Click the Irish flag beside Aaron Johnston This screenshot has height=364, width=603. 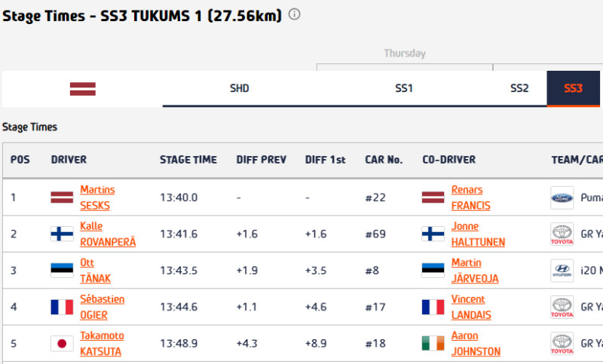click(x=433, y=344)
